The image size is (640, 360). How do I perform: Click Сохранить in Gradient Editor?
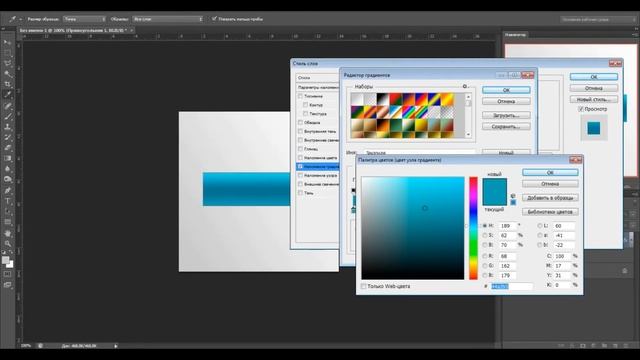(506, 127)
